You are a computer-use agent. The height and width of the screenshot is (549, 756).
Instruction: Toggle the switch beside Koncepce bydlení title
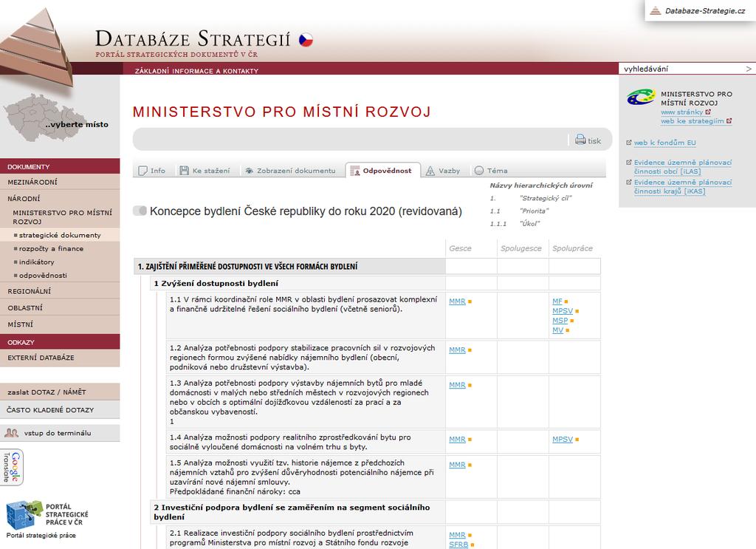[140, 211]
